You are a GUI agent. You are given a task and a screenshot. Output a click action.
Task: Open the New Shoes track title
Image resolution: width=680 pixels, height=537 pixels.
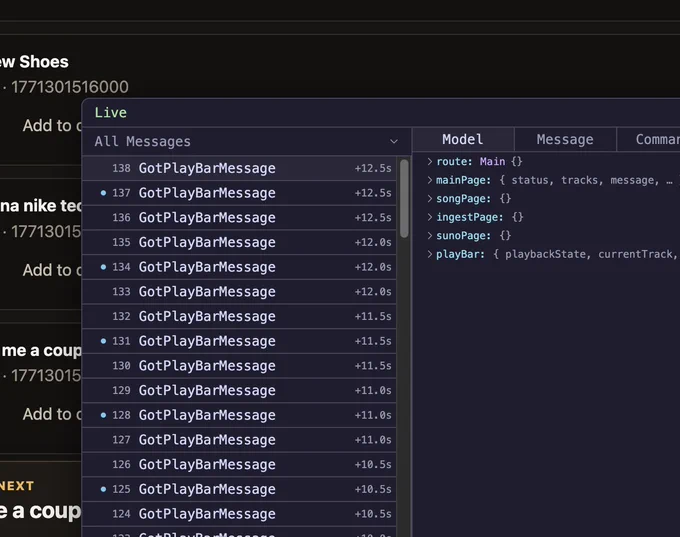pyautogui.click(x=34, y=62)
